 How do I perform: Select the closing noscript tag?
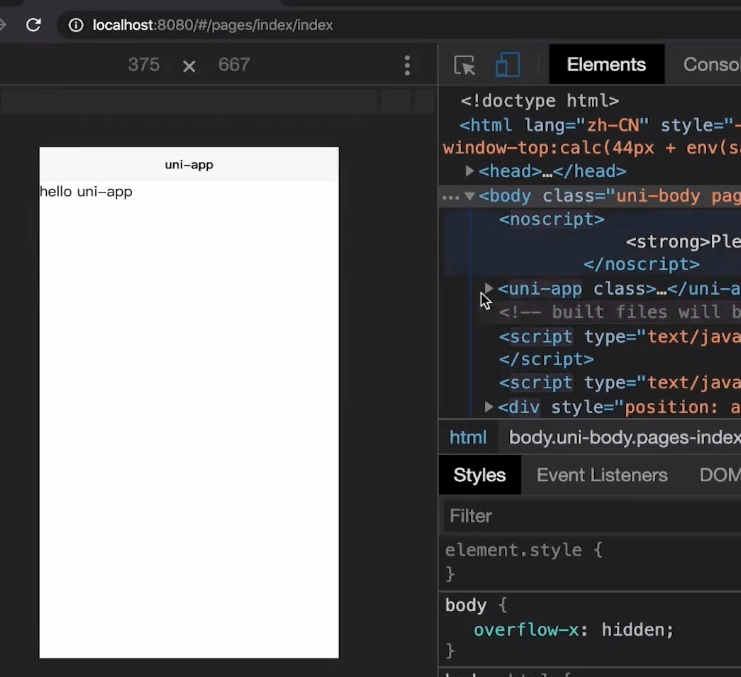click(641, 265)
